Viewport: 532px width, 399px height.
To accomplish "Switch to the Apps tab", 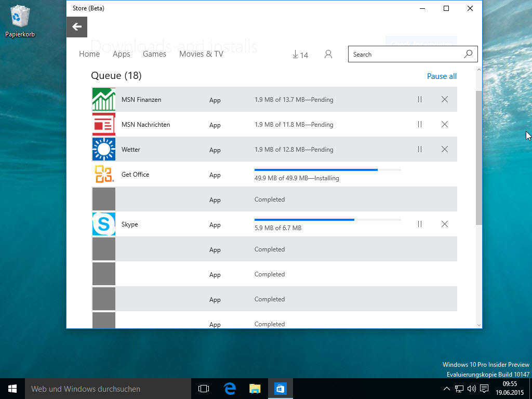I will pyautogui.click(x=122, y=54).
